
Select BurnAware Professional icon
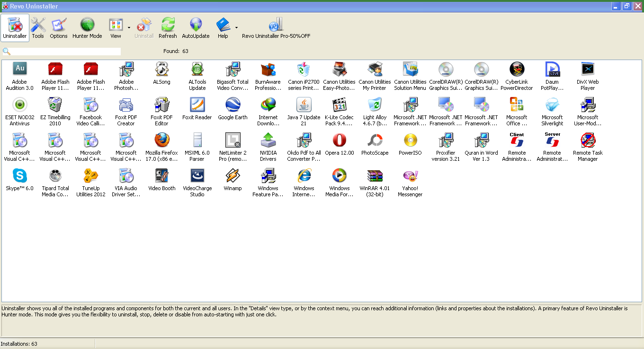coord(268,69)
